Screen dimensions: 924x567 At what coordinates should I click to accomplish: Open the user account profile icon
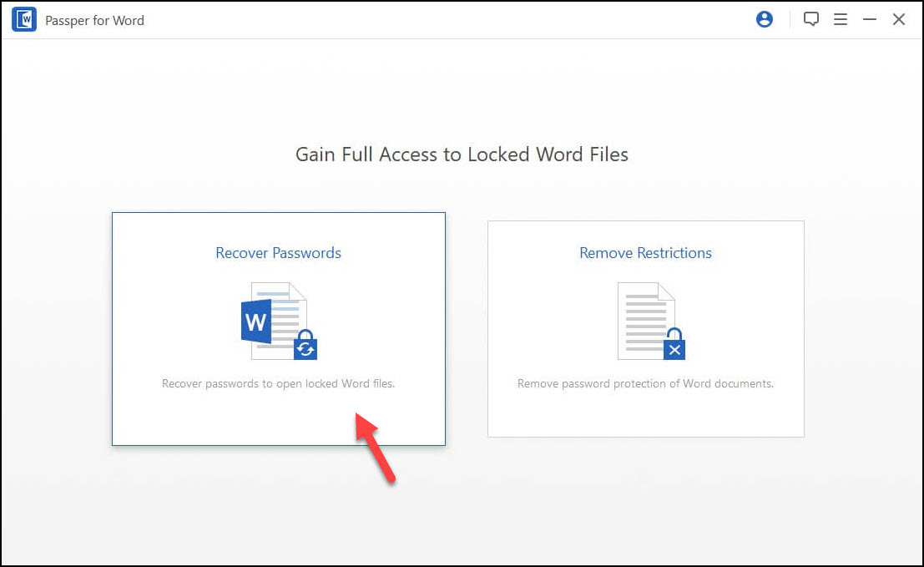765,19
